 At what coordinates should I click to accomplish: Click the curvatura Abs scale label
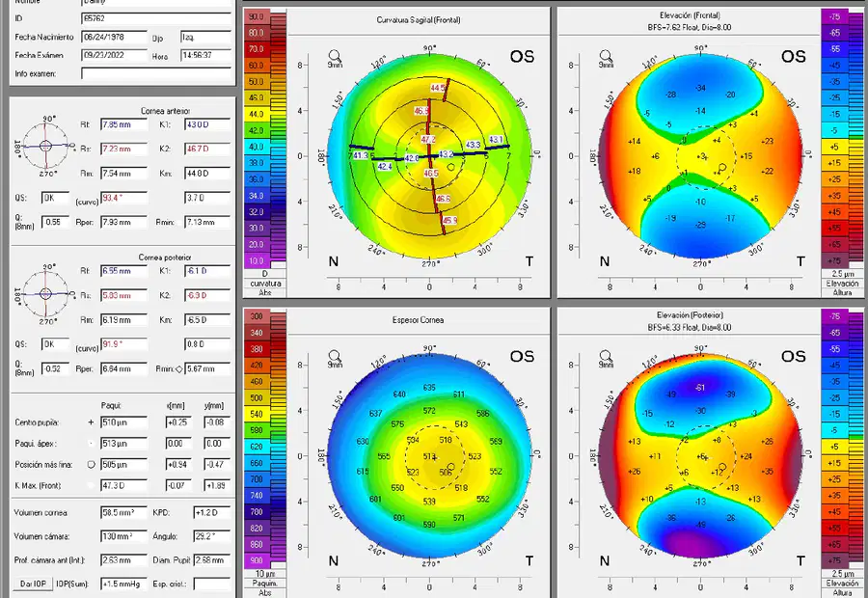coord(265,287)
